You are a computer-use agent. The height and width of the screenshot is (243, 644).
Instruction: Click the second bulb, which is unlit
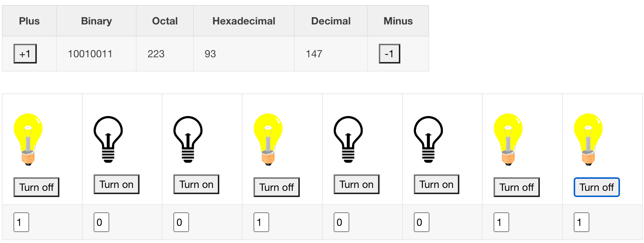(x=108, y=139)
